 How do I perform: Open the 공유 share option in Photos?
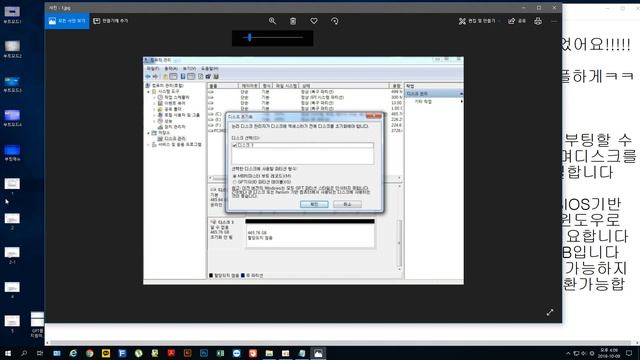point(517,21)
